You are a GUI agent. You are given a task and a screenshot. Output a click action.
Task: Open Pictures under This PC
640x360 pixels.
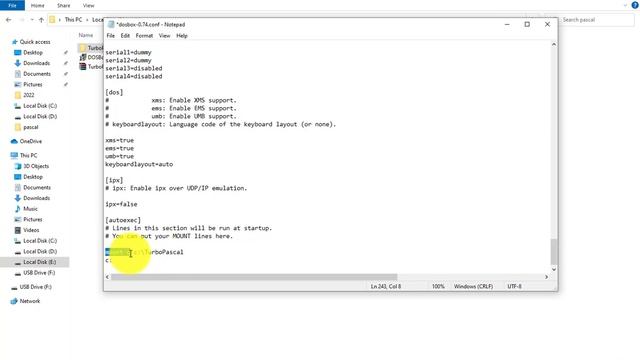33,219
